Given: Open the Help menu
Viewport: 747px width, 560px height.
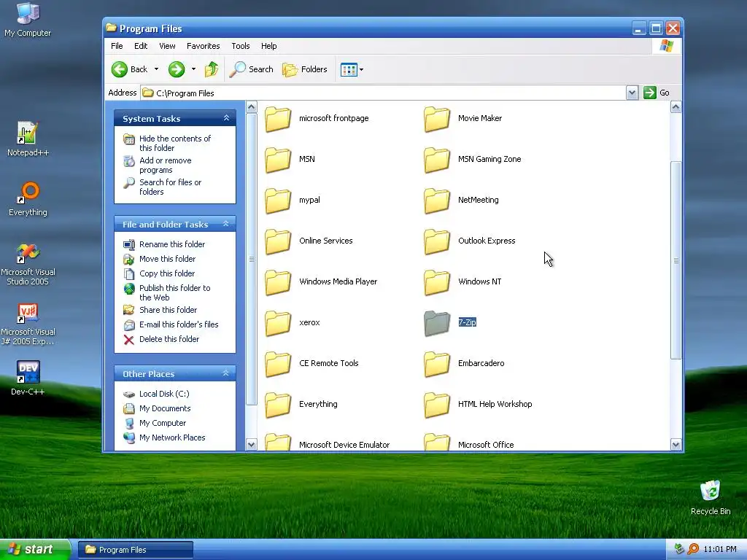Looking at the screenshot, I should (268, 46).
